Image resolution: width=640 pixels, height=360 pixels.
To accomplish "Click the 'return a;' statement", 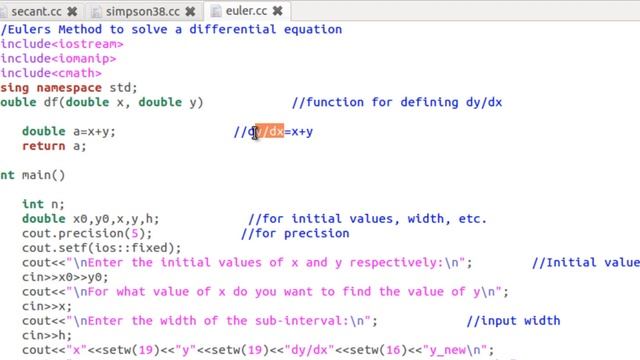I will pyautogui.click(x=54, y=146).
